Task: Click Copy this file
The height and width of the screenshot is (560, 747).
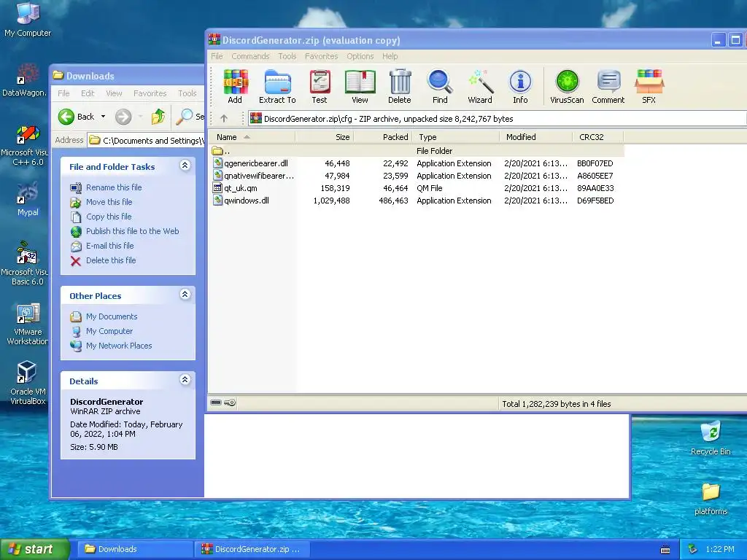Action: [x=109, y=217]
